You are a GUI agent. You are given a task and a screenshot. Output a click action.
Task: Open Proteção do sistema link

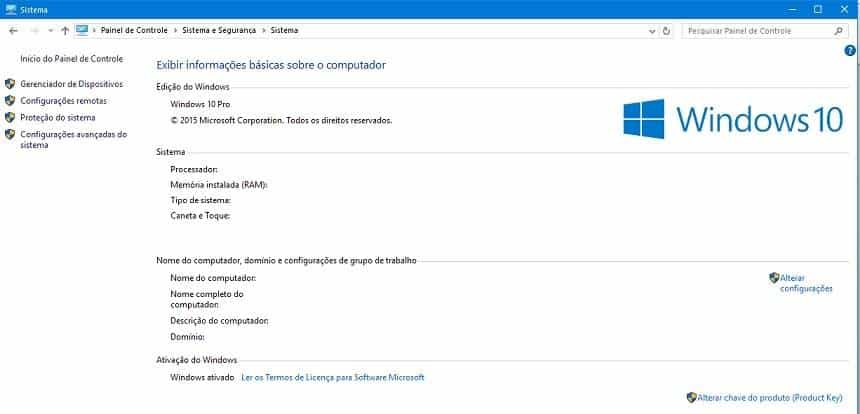click(58, 117)
